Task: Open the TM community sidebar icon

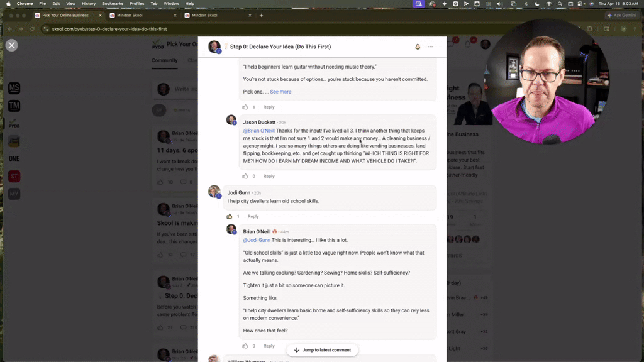Action: click(14, 106)
